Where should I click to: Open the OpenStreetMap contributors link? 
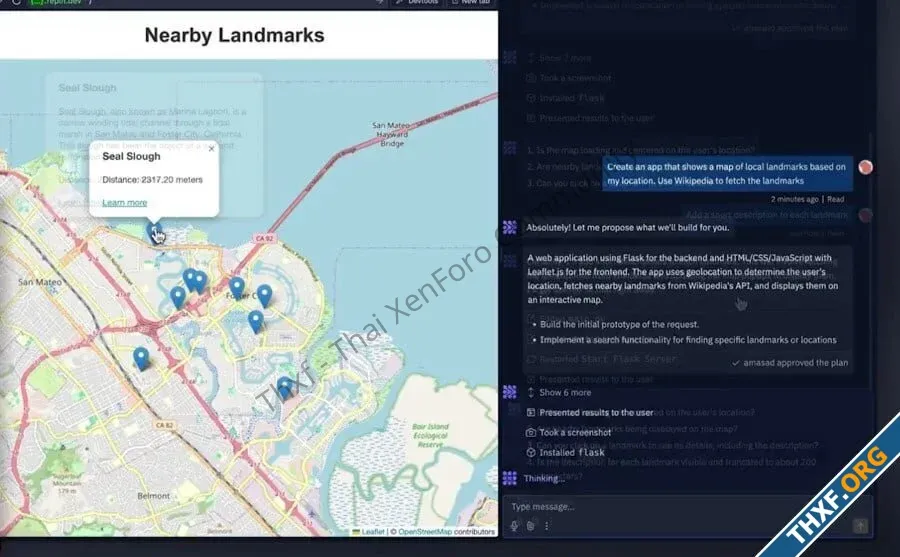446,532
